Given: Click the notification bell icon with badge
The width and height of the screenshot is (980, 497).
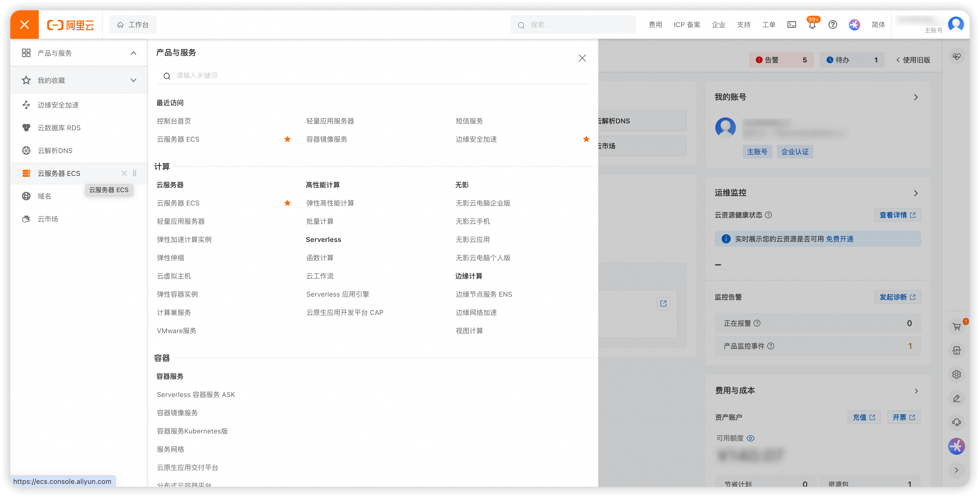Looking at the screenshot, I should coord(812,25).
